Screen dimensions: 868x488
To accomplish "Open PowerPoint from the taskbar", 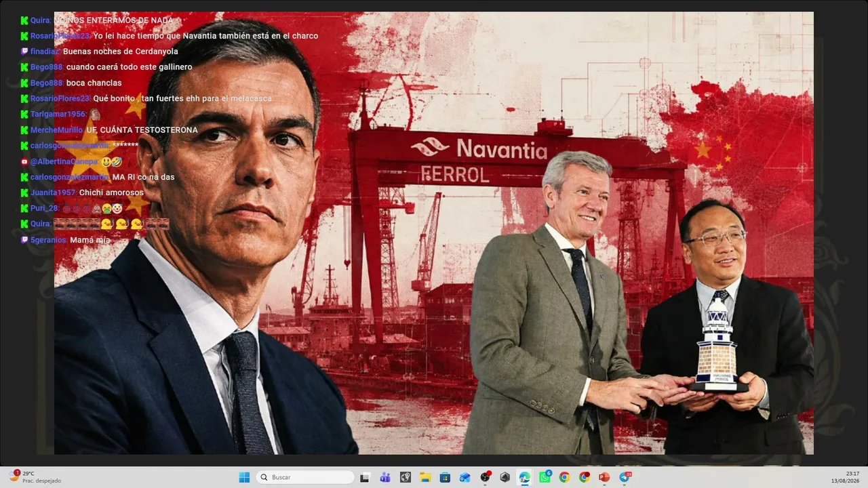I will 604,477.
